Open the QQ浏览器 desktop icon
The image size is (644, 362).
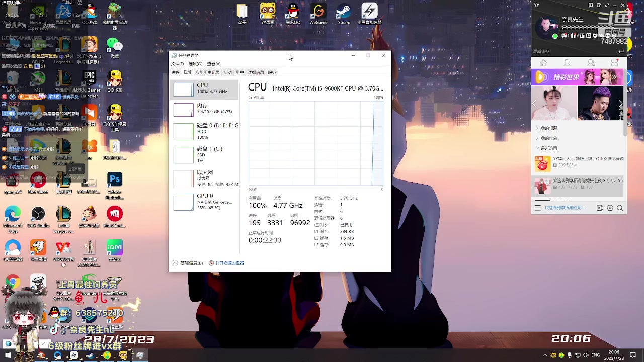(x=13, y=251)
